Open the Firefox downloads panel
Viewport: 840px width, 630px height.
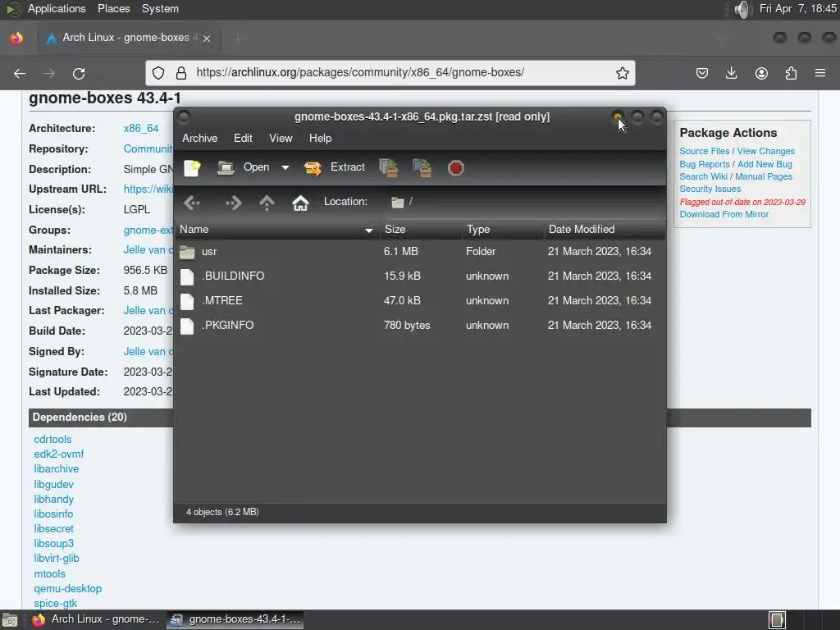coord(731,73)
